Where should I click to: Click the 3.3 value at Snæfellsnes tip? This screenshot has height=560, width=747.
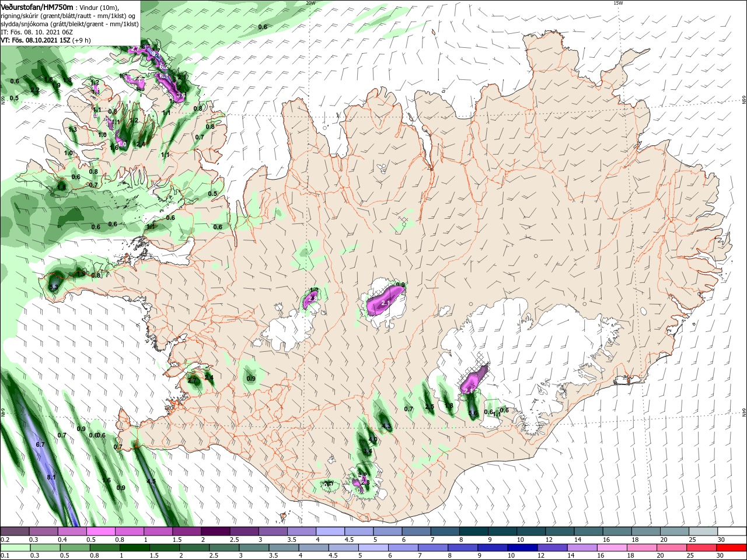point(54,287)
